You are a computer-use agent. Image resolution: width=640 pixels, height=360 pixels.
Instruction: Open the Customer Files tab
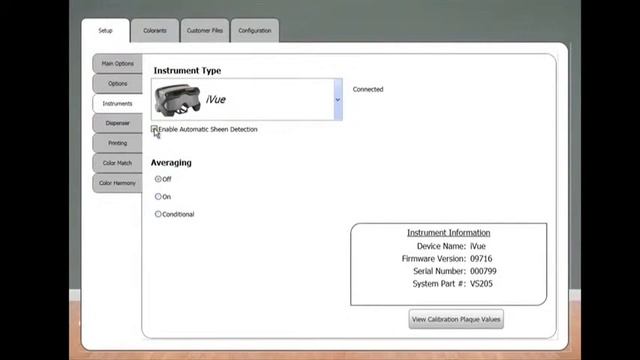click(x=204, y=31)
